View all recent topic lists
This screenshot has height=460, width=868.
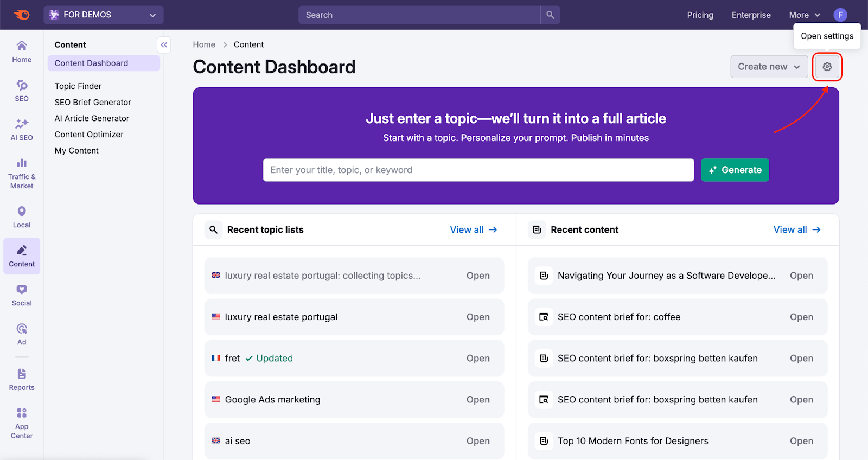click(473, 230)
